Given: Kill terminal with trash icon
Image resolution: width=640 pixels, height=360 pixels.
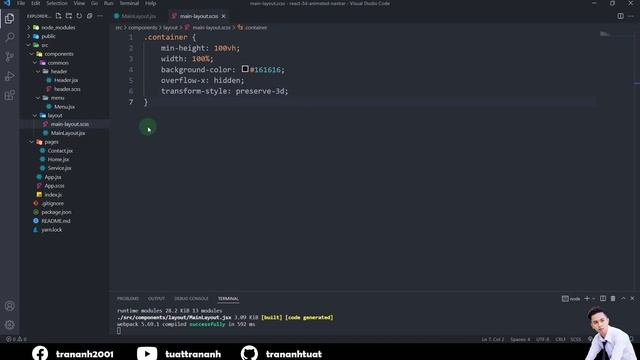Looking at the screenshot, I should [x=613, y=299].
